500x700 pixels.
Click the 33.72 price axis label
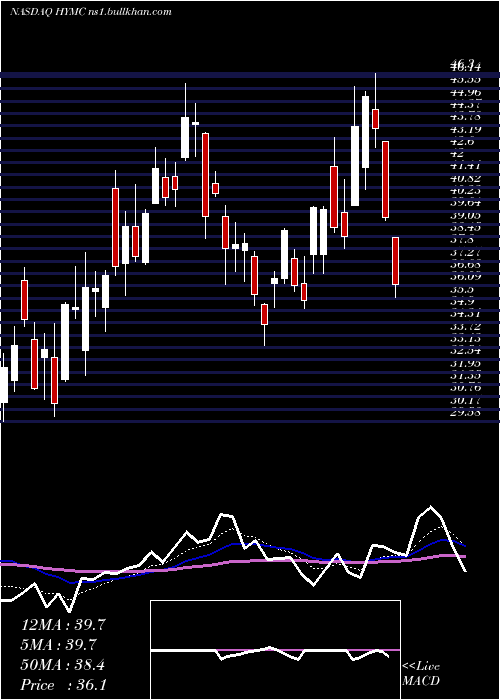click(x=466, y=326)
